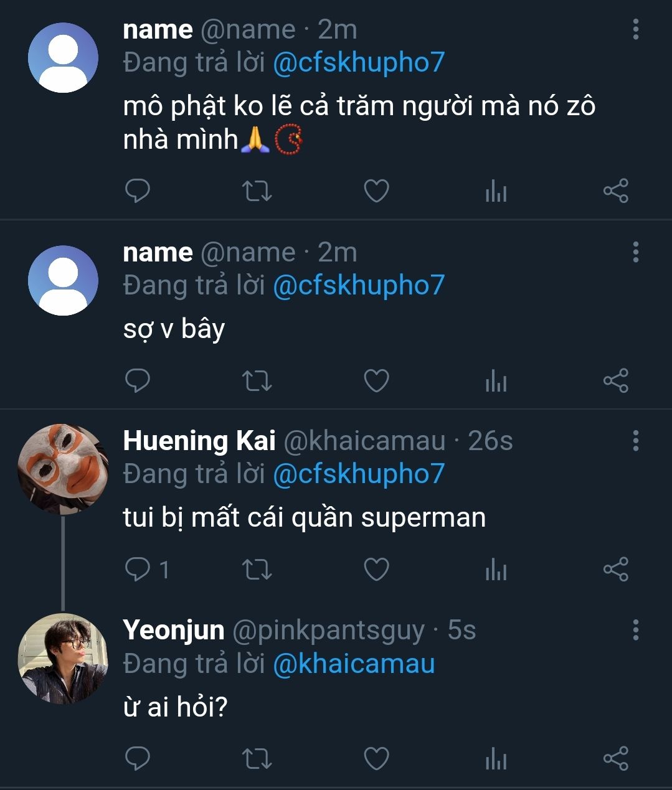Open the @khaicamau mention link in Yeonjun's reply

point(354,664)
